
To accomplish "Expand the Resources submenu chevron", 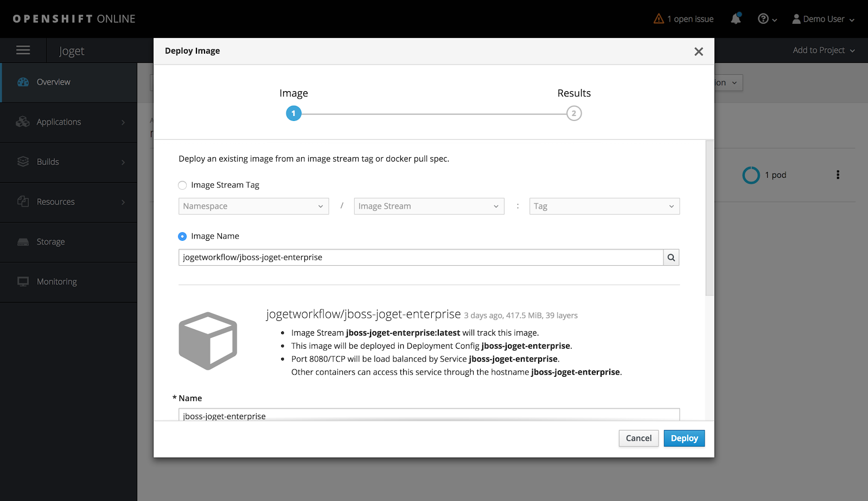I will (123, 202).
